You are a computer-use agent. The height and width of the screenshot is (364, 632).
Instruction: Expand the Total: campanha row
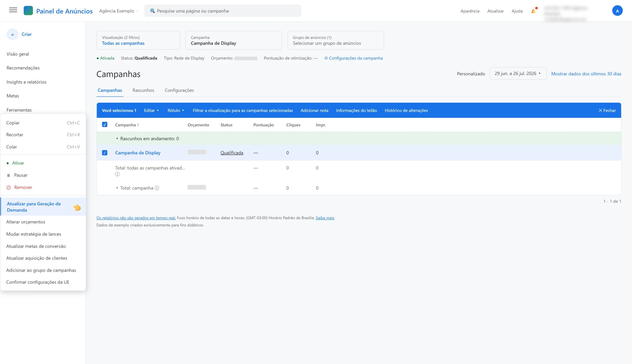pyautogui.click(x=117, y=188)
